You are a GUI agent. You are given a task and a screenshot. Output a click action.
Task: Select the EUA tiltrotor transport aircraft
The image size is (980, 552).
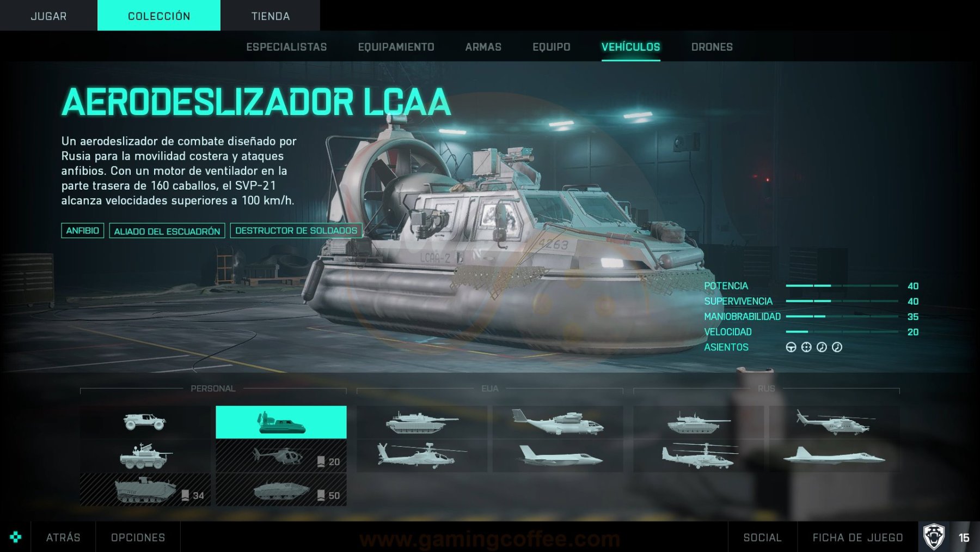point(558,422)
